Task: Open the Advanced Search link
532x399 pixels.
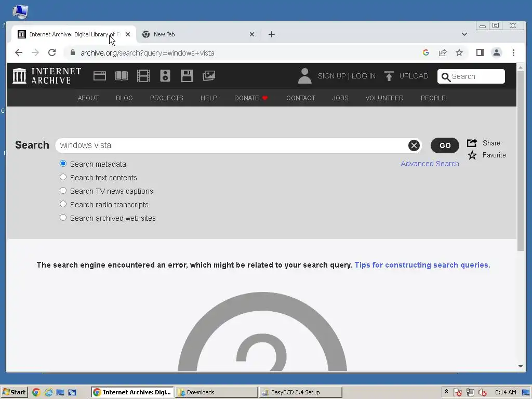Action: [430, 164]
